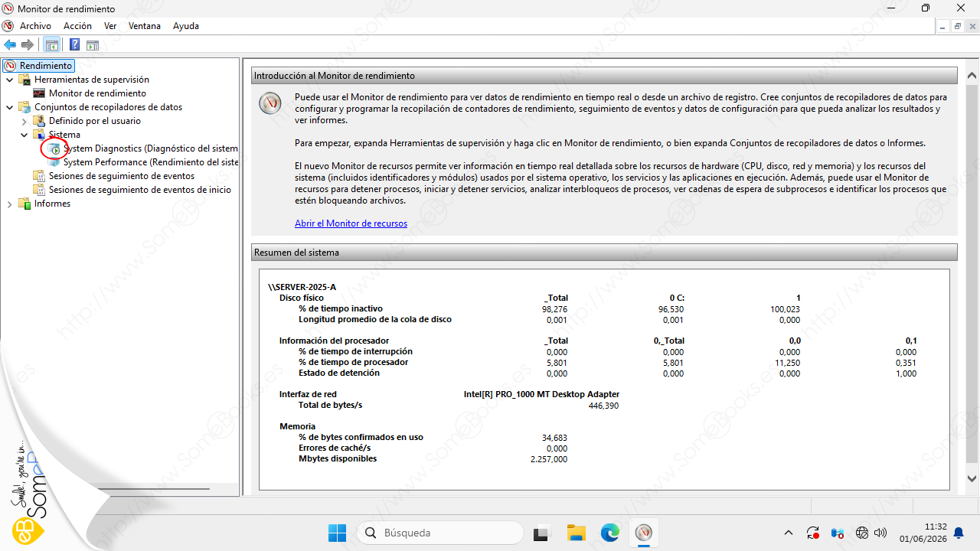The height and width of the screenshot is (551, 980).
Task: Click the Longitud promedio de la cola de disco label
Action: (375, 319)
